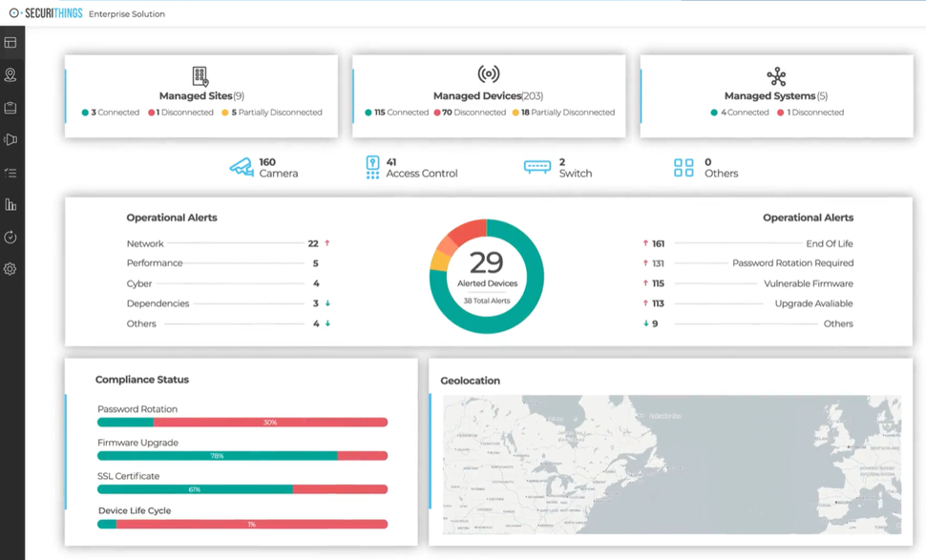Select the Performance alerts row
The image size is (926, 560).
click(222, 263)
